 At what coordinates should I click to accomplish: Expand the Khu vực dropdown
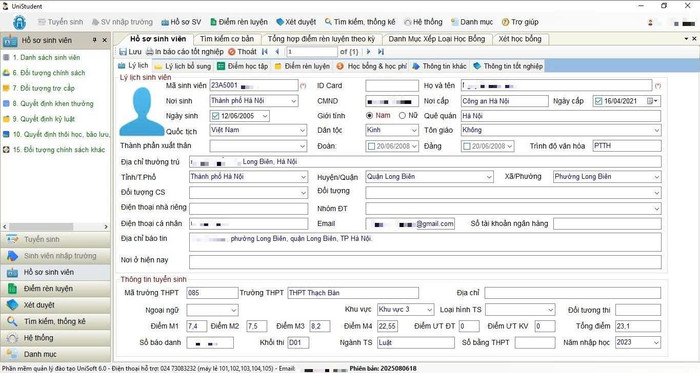coord(429,309)
